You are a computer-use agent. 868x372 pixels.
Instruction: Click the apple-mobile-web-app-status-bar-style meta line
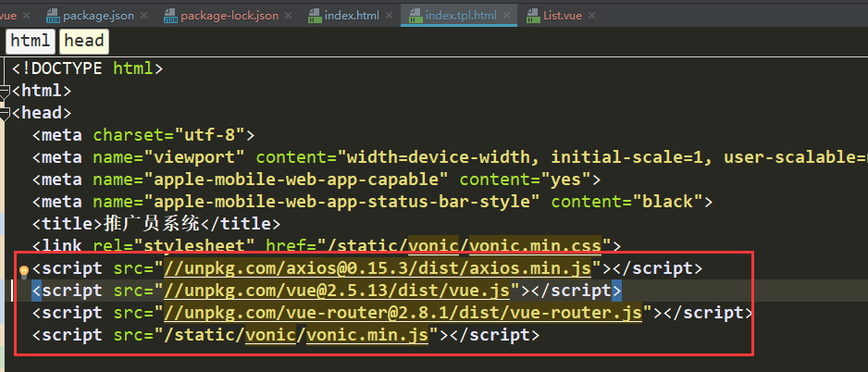pos(373,202)
